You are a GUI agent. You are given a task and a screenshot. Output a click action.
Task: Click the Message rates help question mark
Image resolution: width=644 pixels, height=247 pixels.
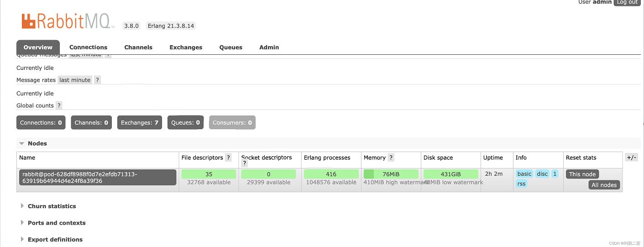[x=97, y=80]
